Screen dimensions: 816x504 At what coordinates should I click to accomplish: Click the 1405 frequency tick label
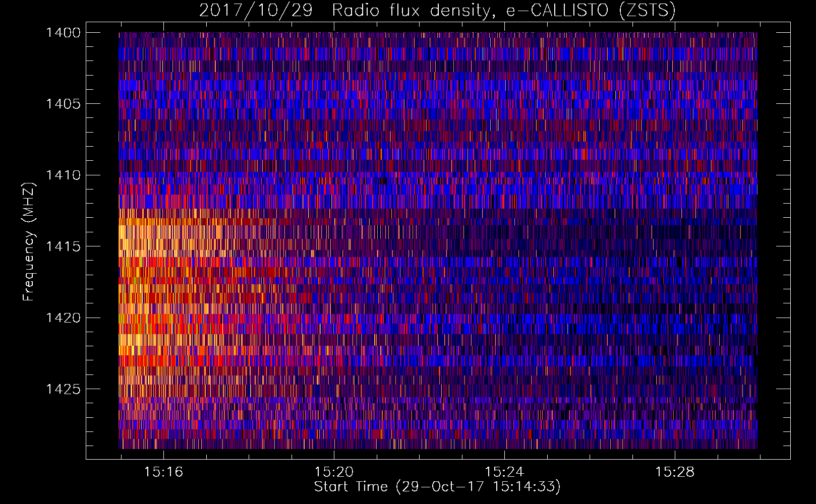[63, 104]
